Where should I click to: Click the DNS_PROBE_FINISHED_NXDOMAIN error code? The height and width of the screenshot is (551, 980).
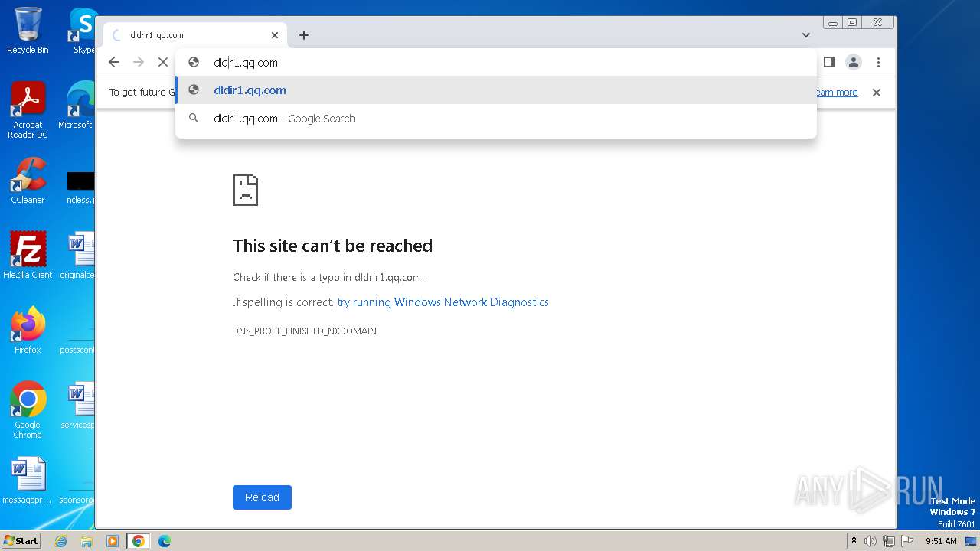click(305, 331)
